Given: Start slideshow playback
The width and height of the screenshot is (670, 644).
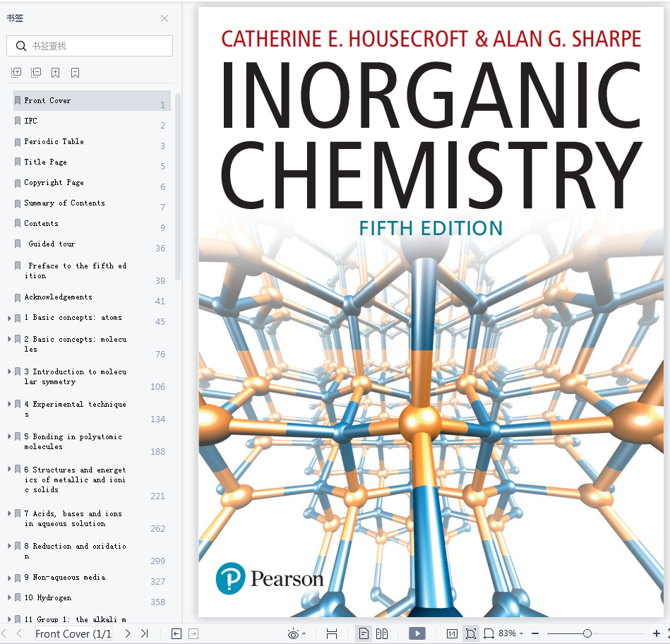Looking at the screenshot, I should (417, 633).
